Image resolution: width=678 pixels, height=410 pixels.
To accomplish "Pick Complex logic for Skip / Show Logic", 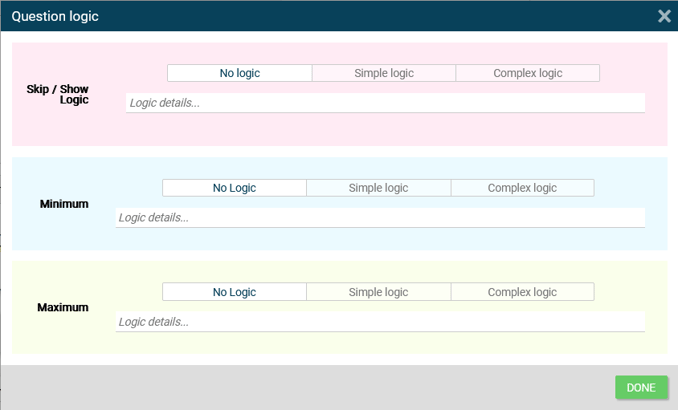I will [527, 73].
